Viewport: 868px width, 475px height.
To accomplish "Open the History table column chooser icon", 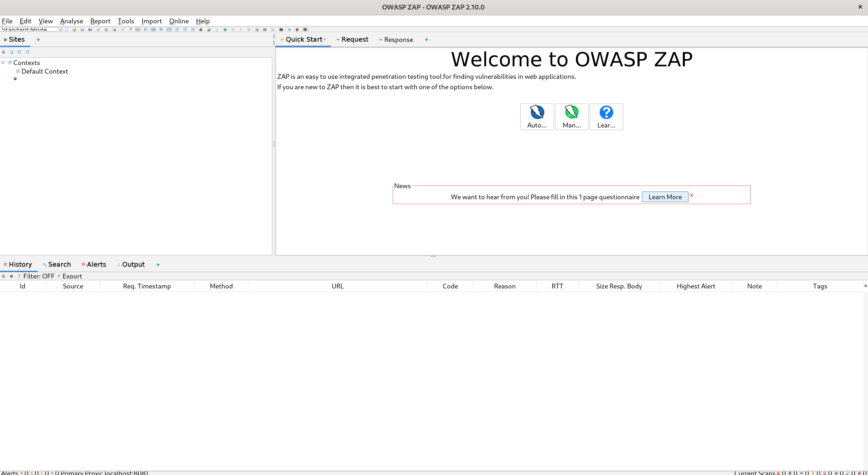I will tap(865, 286).
